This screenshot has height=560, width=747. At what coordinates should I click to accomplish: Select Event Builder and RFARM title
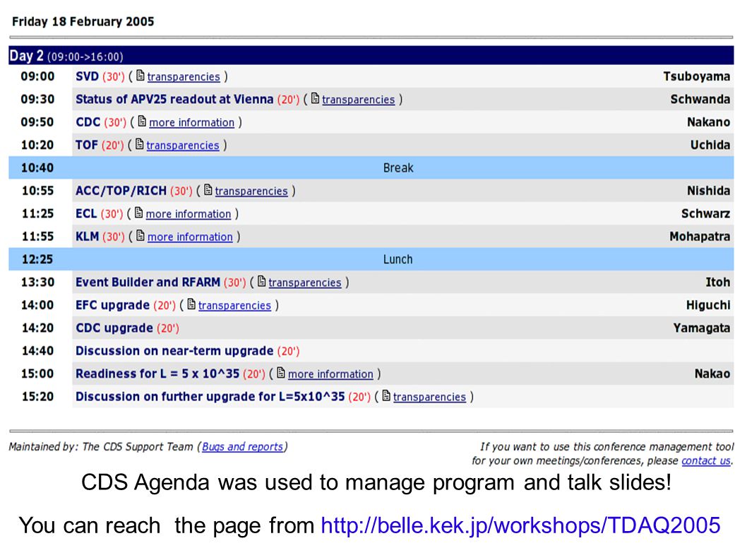point(148,282)
